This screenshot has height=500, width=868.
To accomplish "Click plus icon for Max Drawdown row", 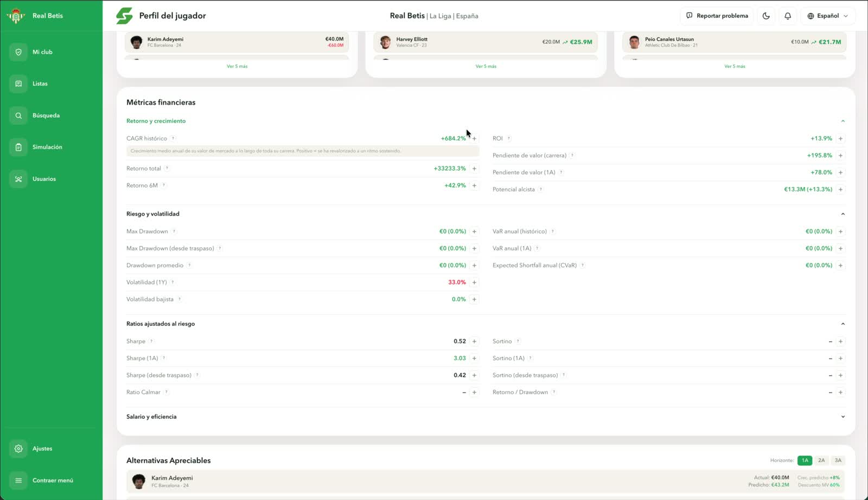I will pos(474,232).
